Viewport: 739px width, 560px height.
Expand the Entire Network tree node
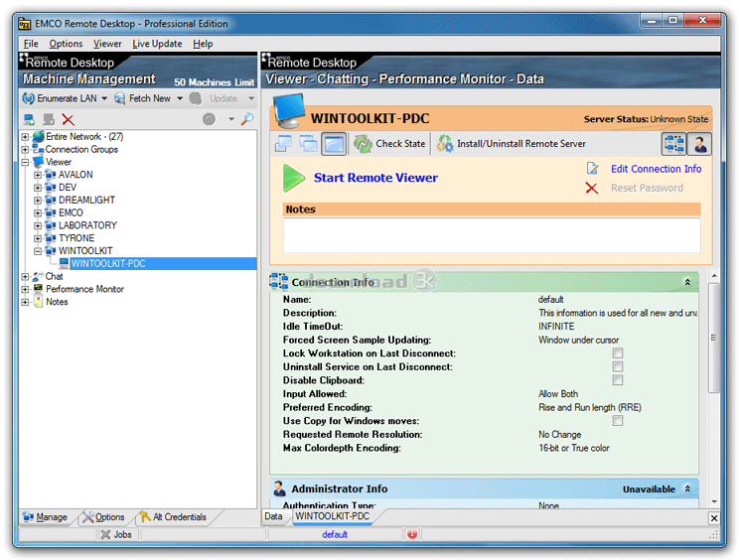click(x=25, y=137)
